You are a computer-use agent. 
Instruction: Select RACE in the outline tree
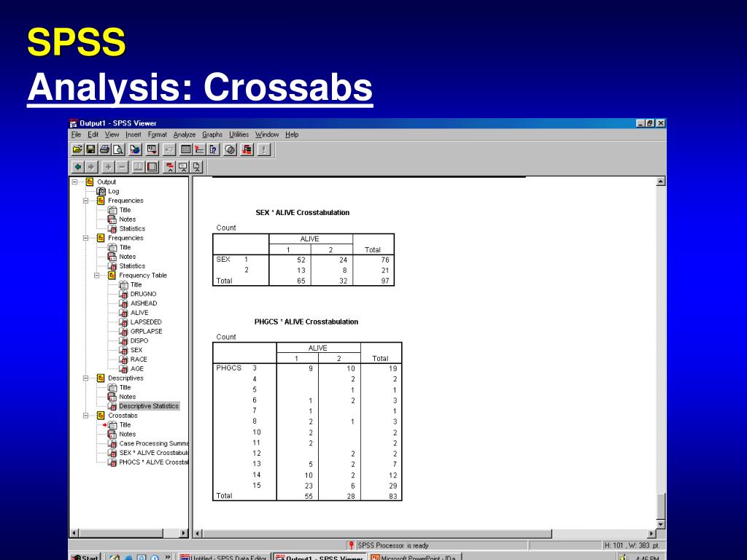click(x=139, y=359)
